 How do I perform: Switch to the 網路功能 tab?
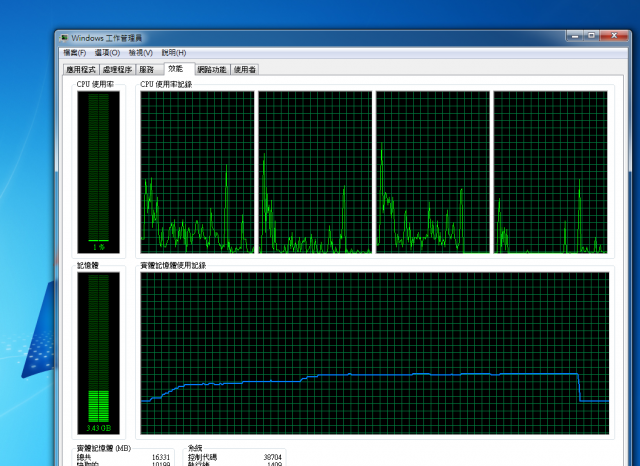coord(212,70)
